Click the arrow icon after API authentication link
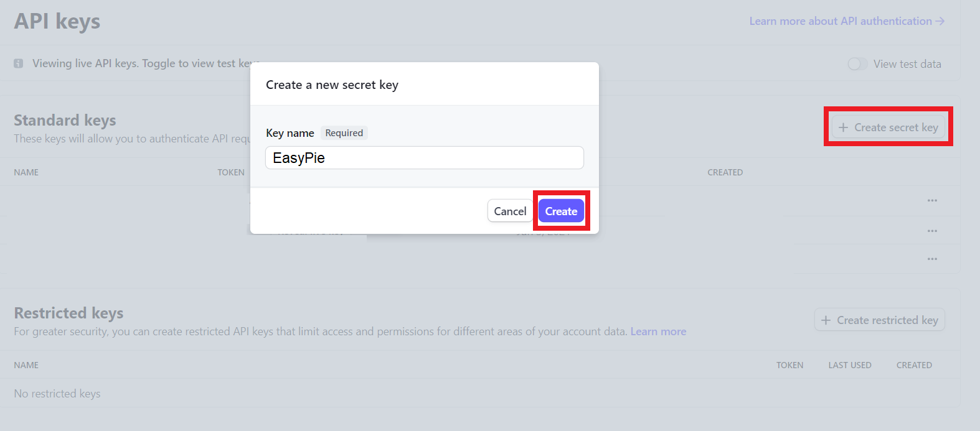Screen dimensions: 980x431 (x=940, y=21)
